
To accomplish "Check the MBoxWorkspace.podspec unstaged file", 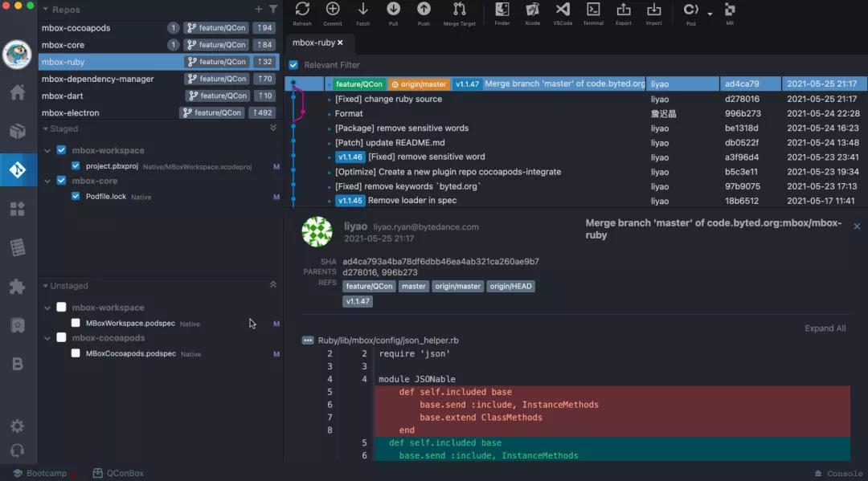I will (x=76, y=324).
